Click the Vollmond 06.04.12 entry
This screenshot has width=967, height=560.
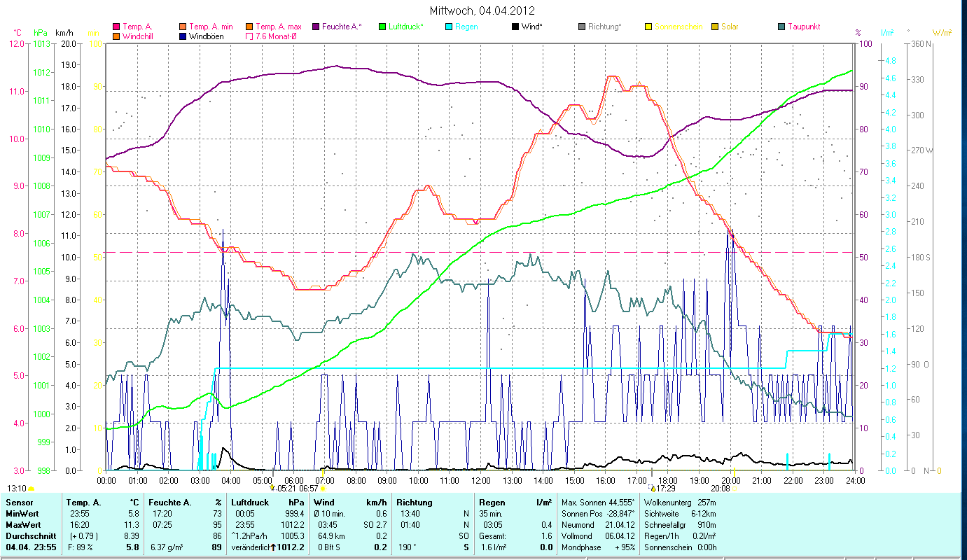tap(598, 536)
